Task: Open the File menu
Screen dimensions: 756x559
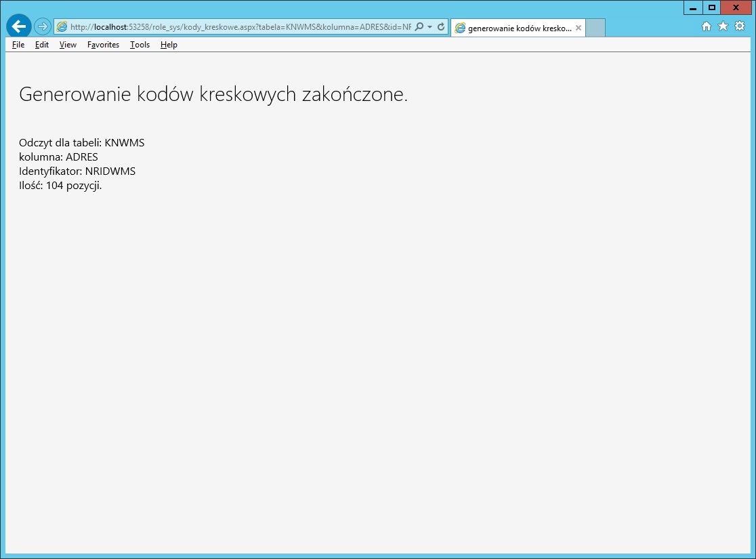Action: click(18, 45)
